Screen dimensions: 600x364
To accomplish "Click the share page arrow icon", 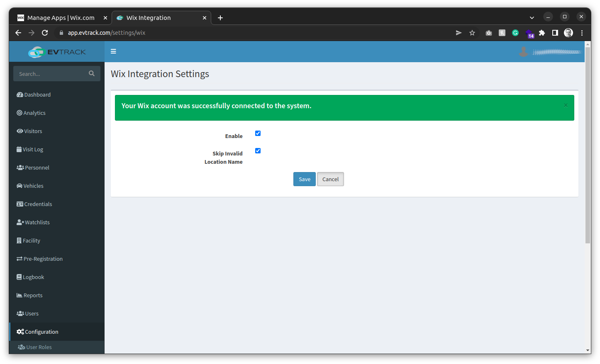I will pyautogui.click(x=459, y=33).
